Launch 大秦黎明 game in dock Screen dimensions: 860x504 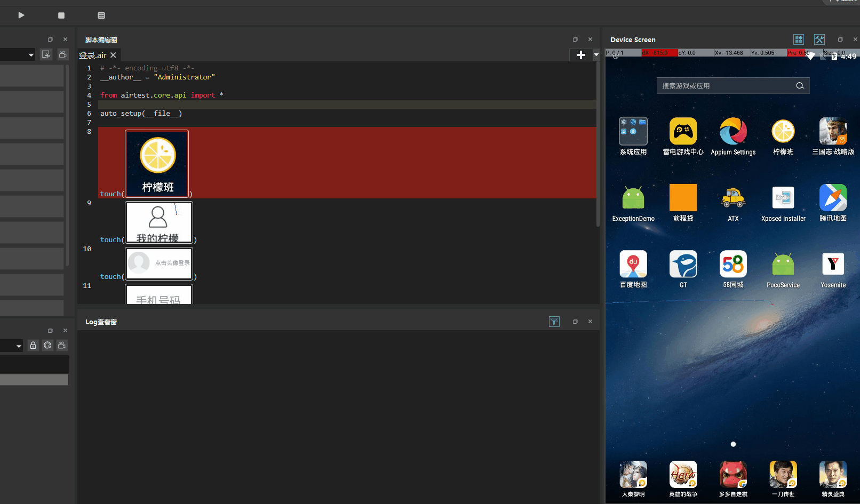(633, 479)
